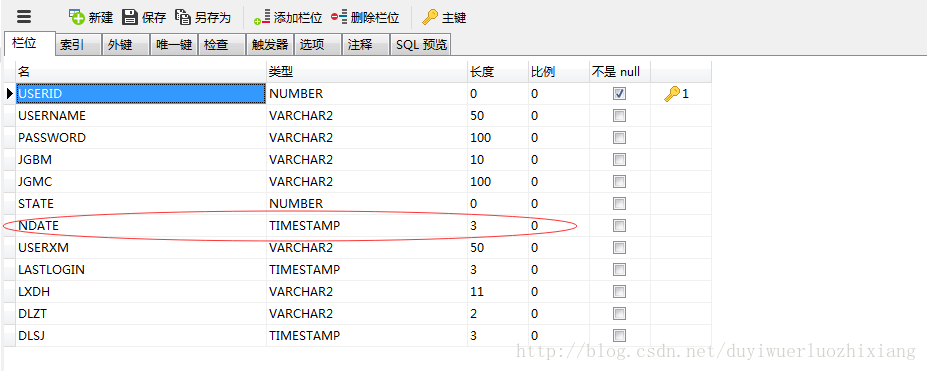Select the LASTLOGIN field name cell
Viewport: 927px width, 371px height.
141,270
